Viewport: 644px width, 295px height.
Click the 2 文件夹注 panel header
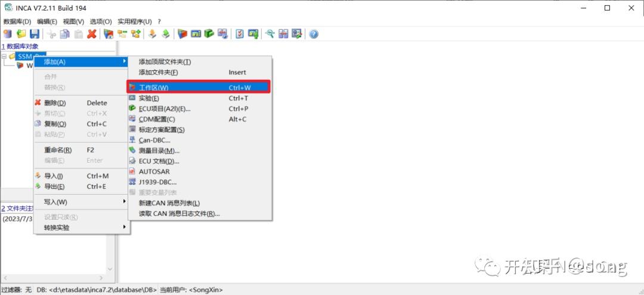(17, 209)
